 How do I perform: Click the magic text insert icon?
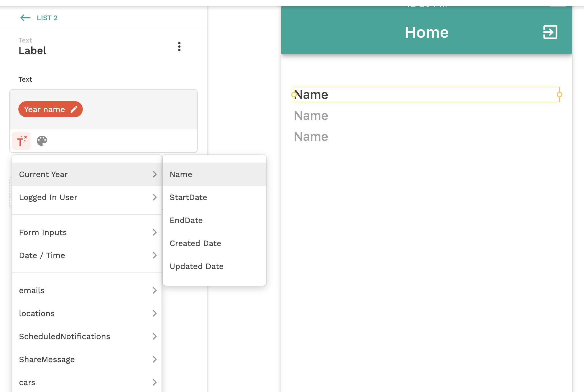(22, 141)
